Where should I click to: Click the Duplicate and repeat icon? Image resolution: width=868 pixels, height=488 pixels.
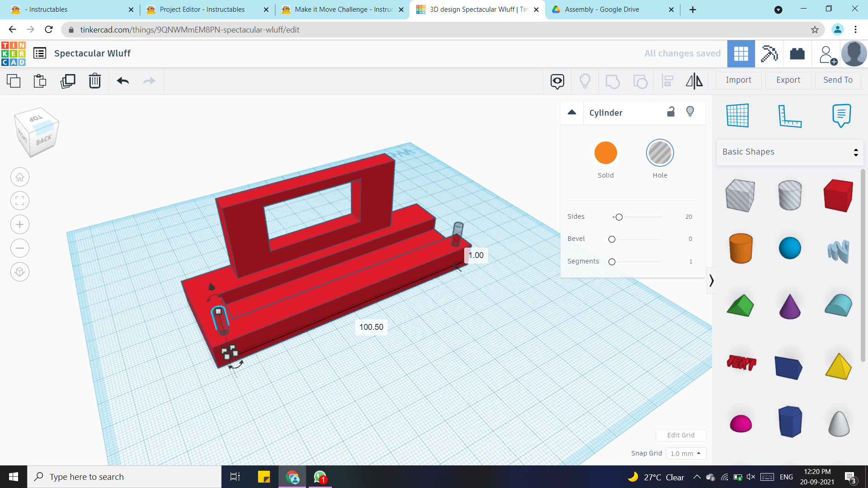(x=68, y=81)
